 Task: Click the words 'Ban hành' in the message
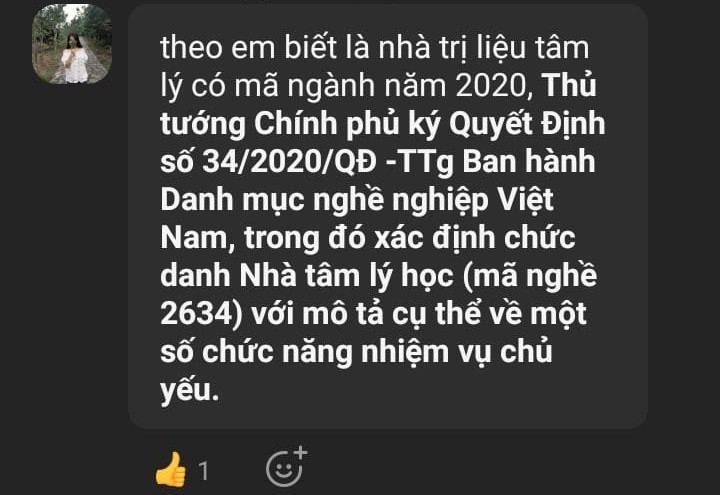(529, 162)
